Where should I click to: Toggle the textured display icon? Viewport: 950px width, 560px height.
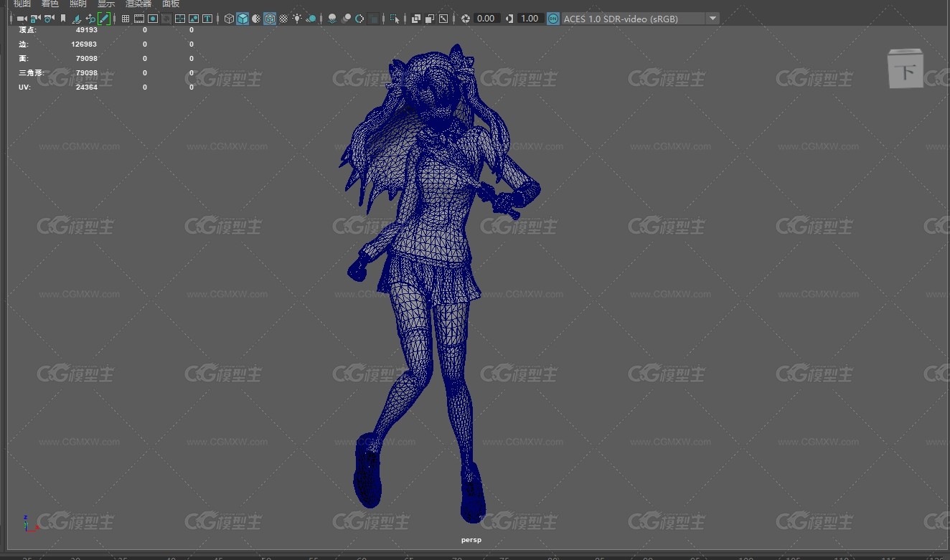283,19
